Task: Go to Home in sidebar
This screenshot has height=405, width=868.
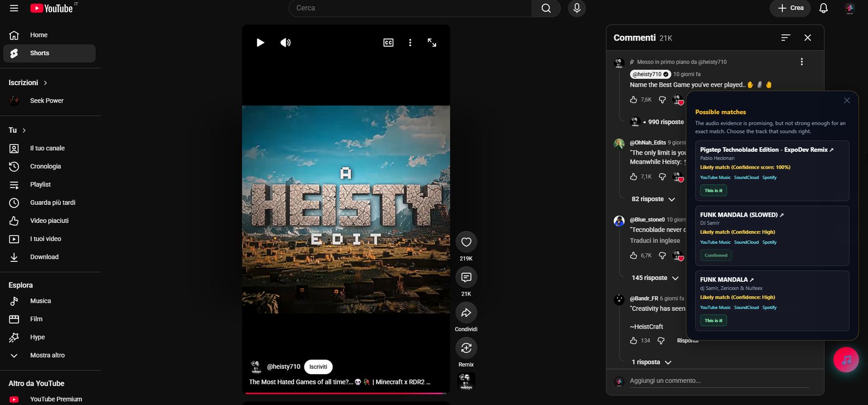Action: [x=50, y=35]
